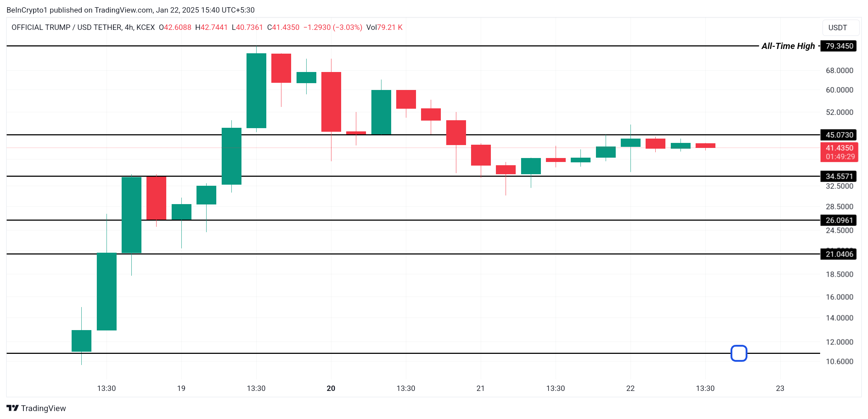
Task: Click the 68.0000 price scale value
Action: point(840,71)
